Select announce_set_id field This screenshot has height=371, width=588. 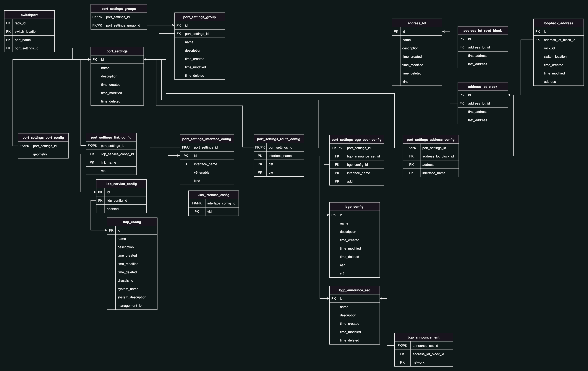point(423,346)
